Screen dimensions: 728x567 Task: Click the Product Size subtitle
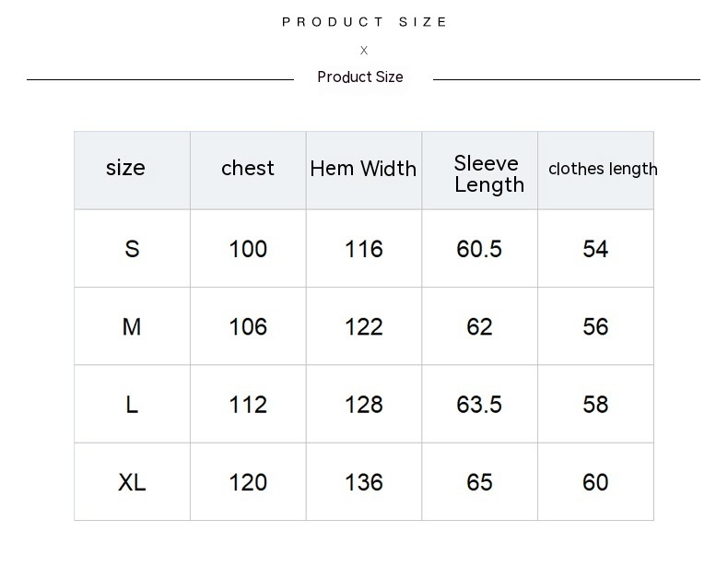360,77
